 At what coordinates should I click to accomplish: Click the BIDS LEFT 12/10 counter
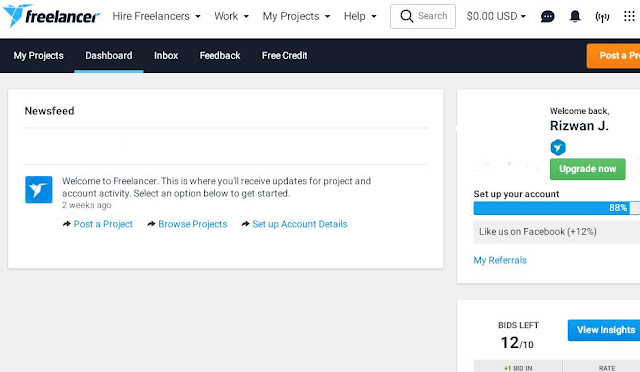click(x=518, y=336)
